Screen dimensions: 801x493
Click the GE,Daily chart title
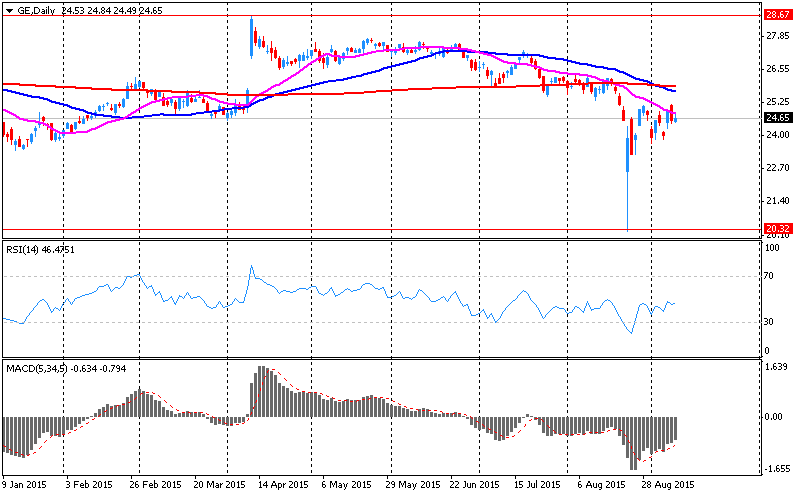tap(36, 10)
